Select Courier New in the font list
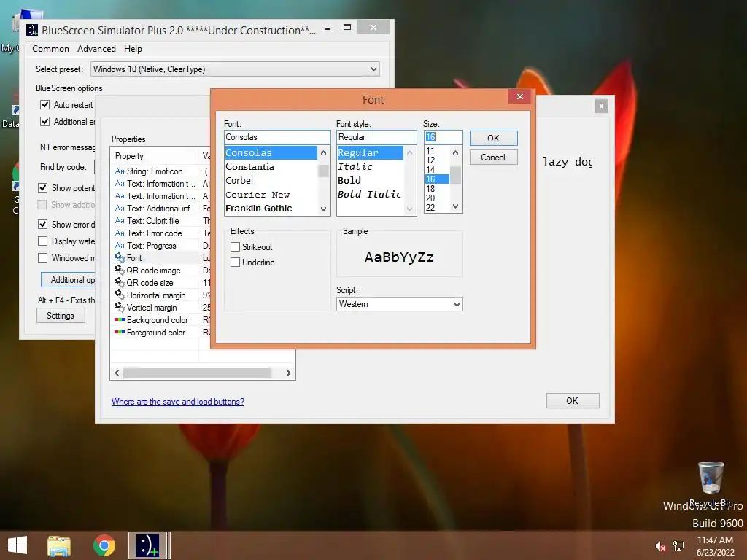The height and width of the screenshot is (560, 747). pos(271,194)
